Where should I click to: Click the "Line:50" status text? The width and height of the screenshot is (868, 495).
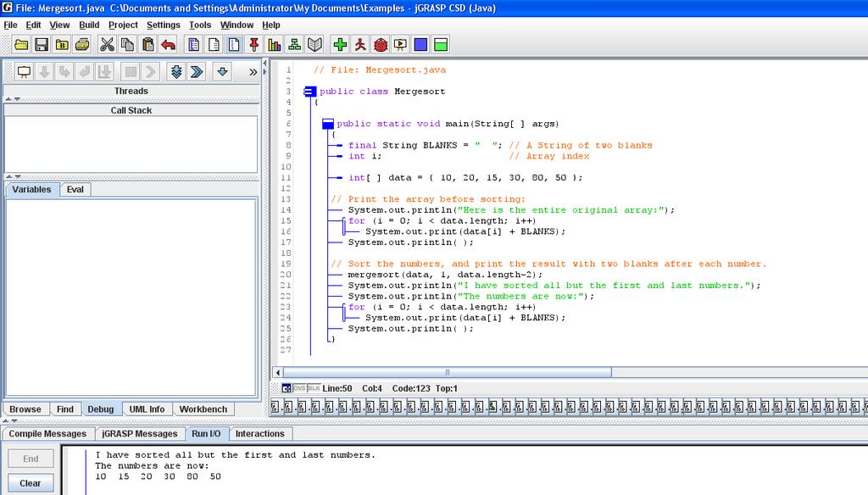coord(337,388)
